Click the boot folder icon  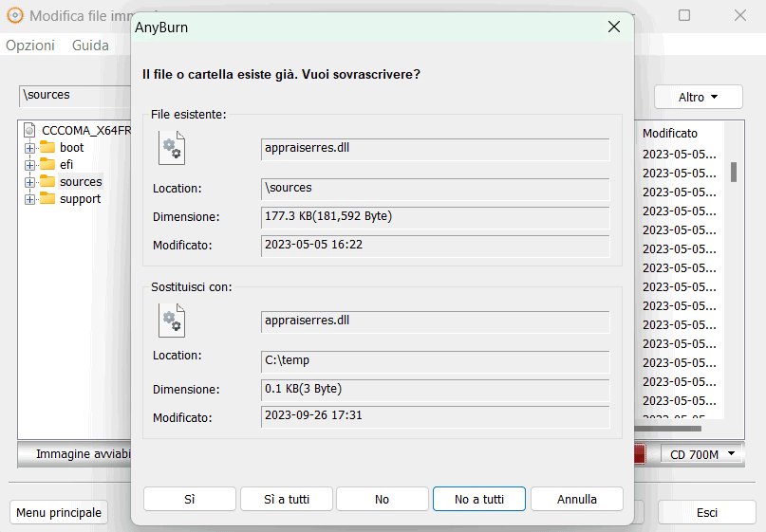(47, 147)
